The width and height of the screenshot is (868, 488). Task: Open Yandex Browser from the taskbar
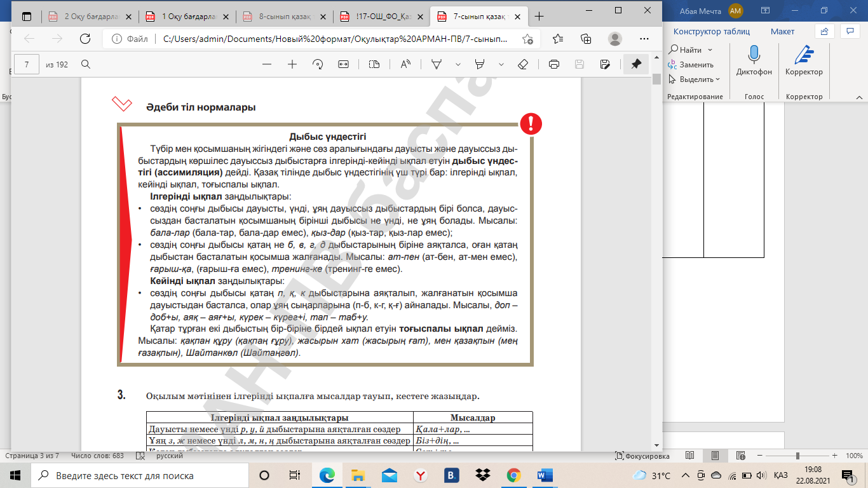tap(421, 475)
